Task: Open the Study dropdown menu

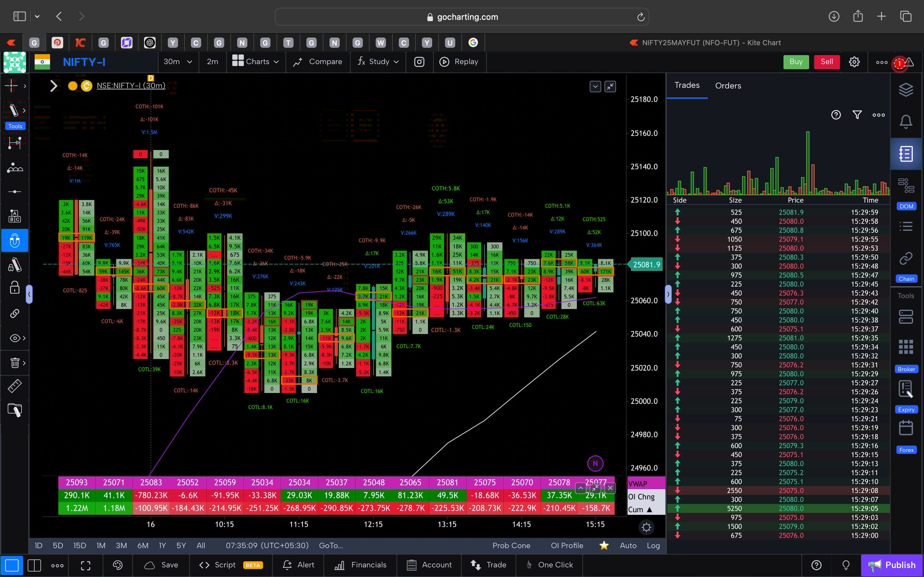Action: (378, 62)
